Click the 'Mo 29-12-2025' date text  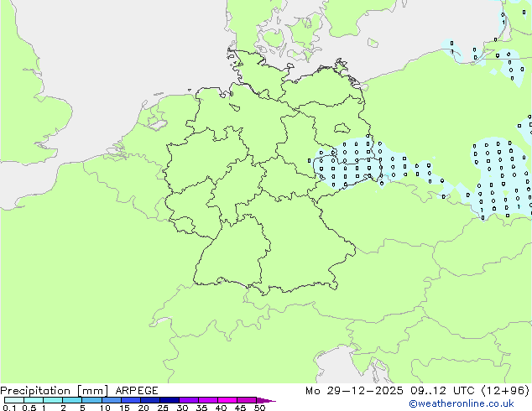click(x=354, y=391)
